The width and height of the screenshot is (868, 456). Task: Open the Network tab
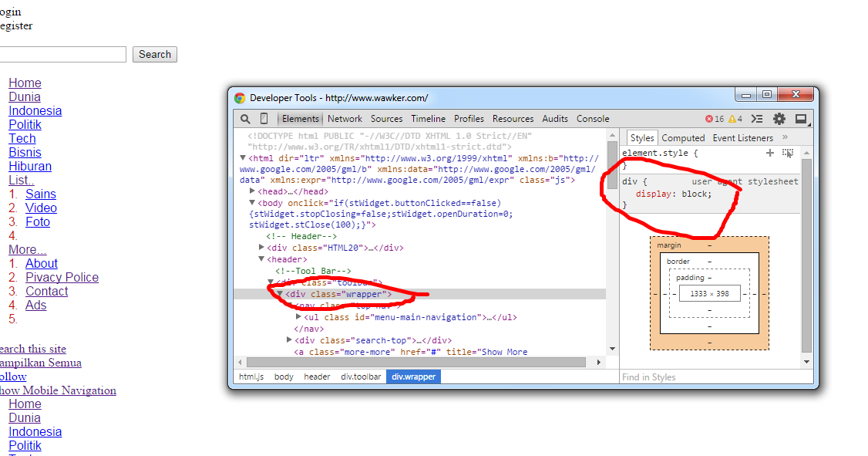[345, 119]
